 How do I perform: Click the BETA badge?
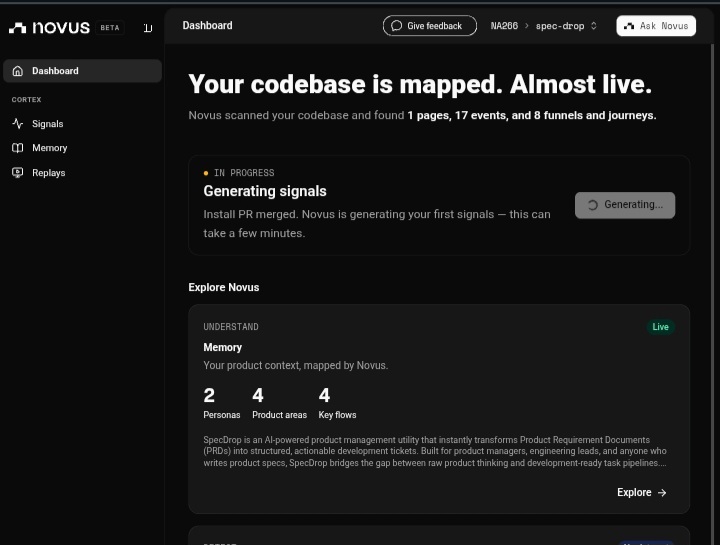[110, 28]
